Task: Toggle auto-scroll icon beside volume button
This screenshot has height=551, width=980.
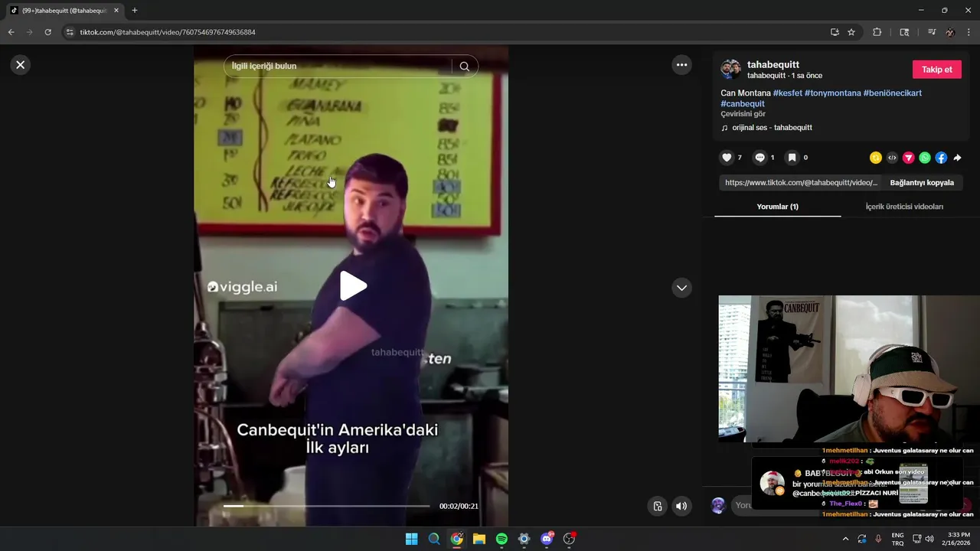Action: 658,506
